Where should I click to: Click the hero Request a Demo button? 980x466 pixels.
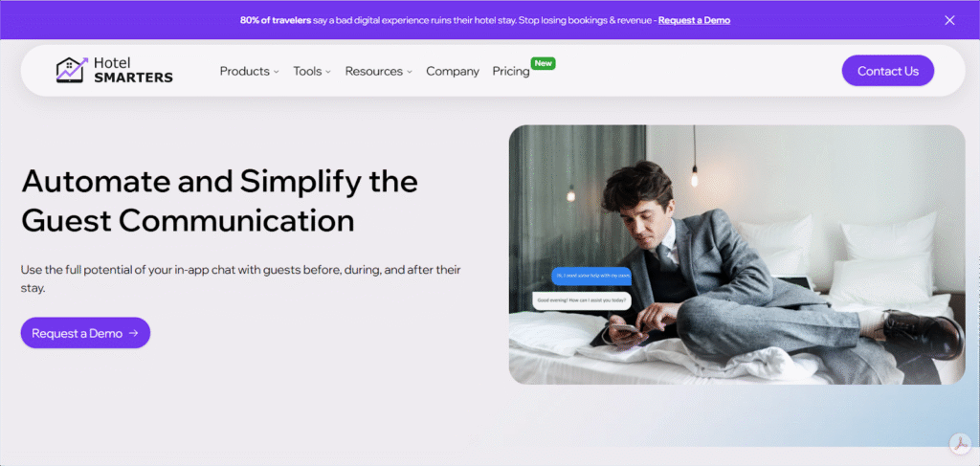[x=85, y=333]
